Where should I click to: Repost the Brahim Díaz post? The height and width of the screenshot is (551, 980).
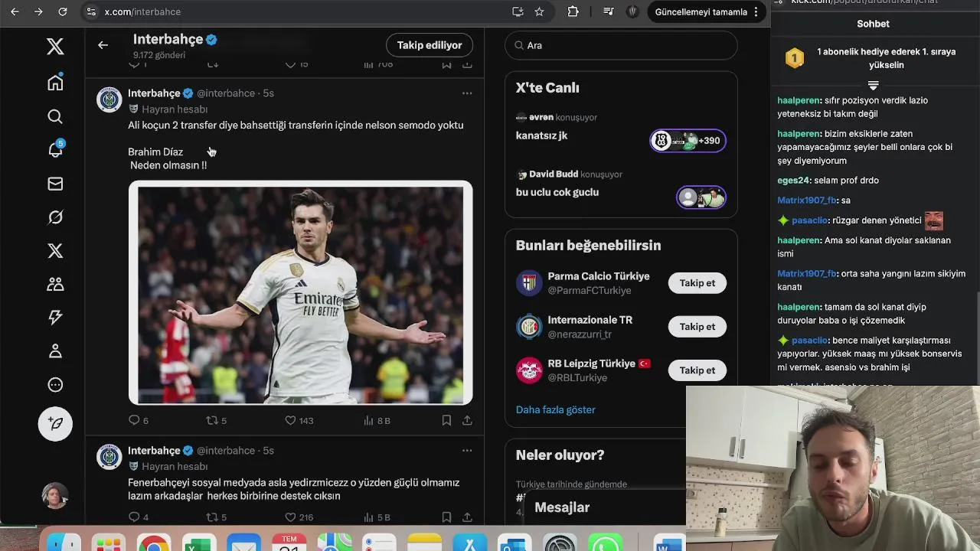tap(217, 420)
